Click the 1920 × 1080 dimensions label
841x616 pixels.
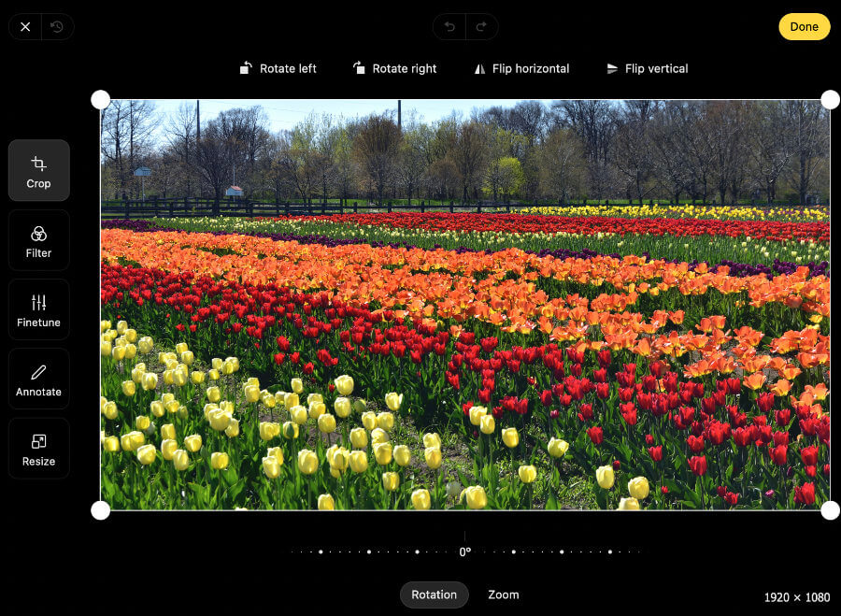tap(796, 596)
